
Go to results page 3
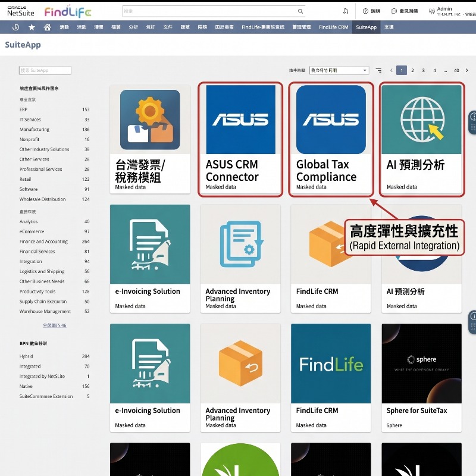423,70
